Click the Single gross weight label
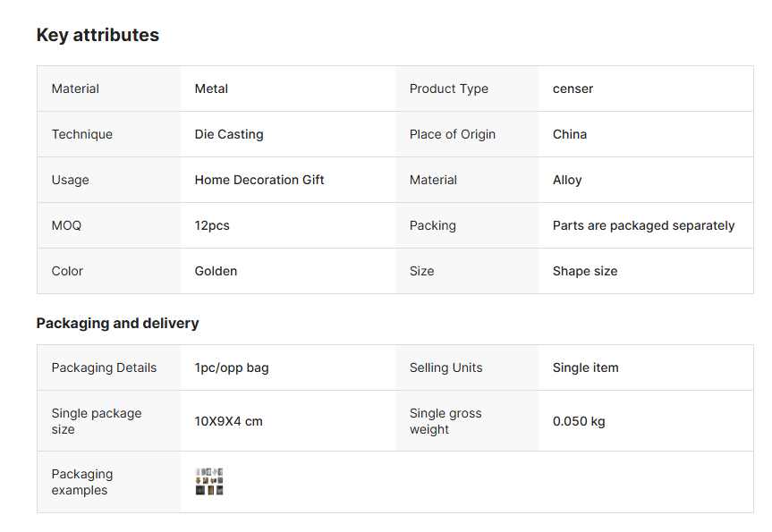Screen dimensions: 772x532 [445, 421]
